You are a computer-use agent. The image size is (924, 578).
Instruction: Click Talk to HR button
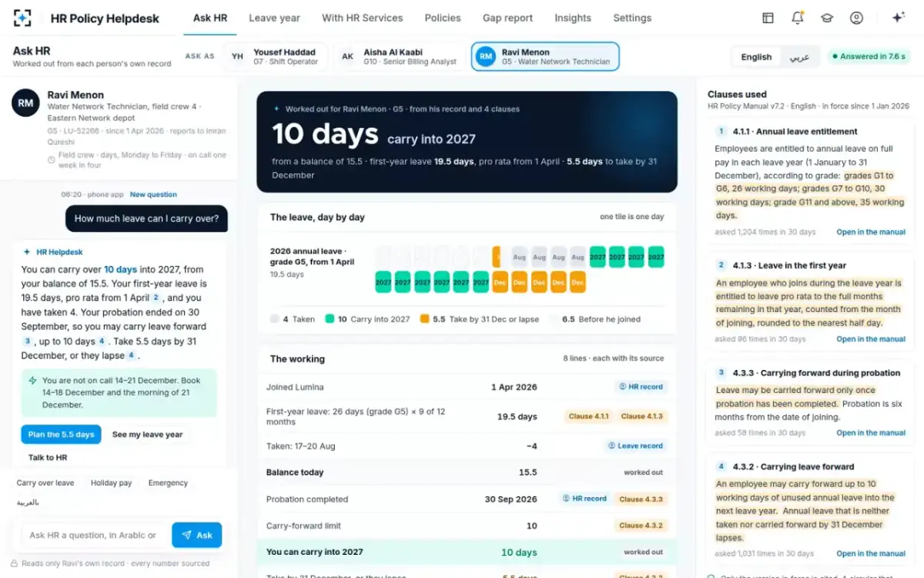(x=48, y=457)
